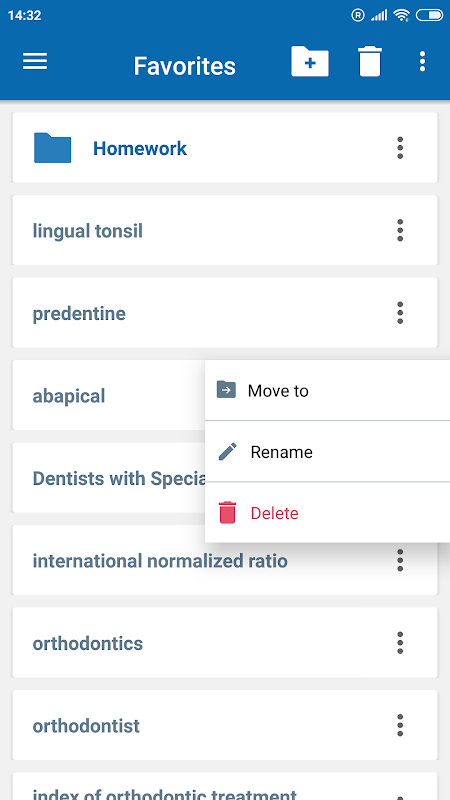This screenshot has height=800, width=450.
Task: Tap the trash icon in top toolbar
Action: tap(370, 62)
